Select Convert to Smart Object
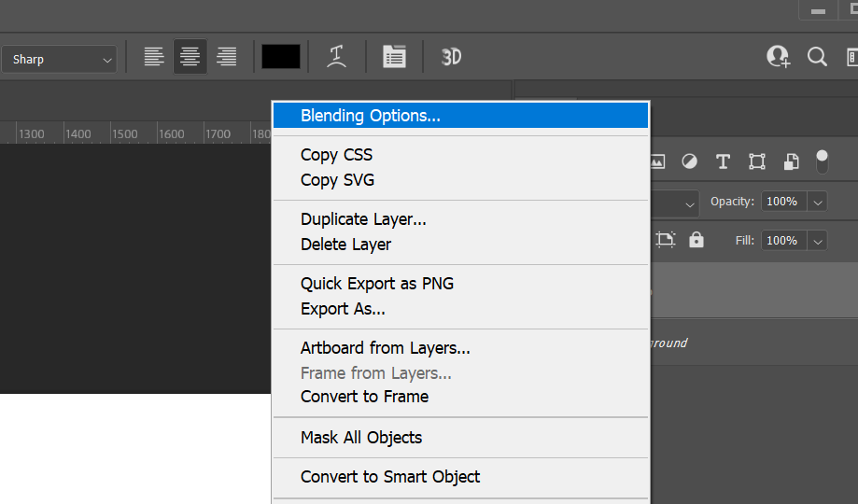This screenshot has width=858, height=504. tap(390, 477)
